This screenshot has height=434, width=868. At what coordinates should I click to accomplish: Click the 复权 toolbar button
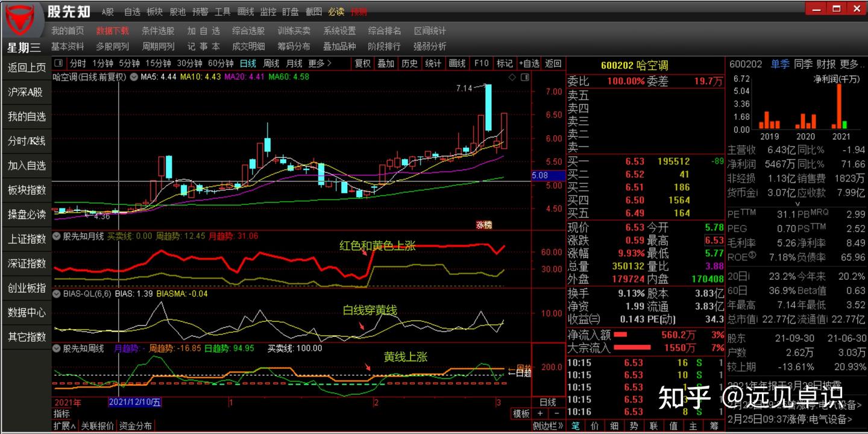point(362,63)
